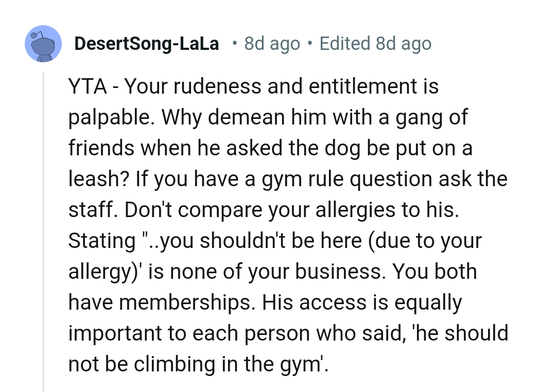
Task: Click the word "leash?" in the comment
Action: coord(98,180)
